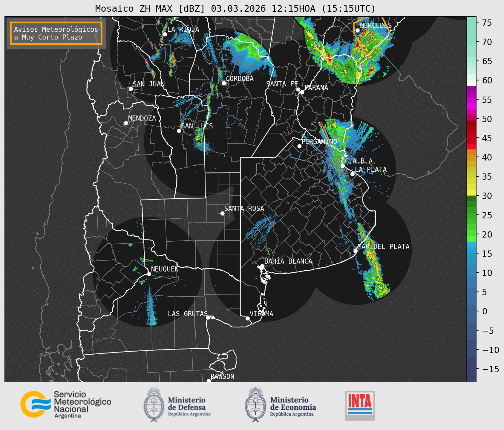Click the NEUQUÉN city label
The height and width of the screenshot is (430, 504).
tap(165, 269)
